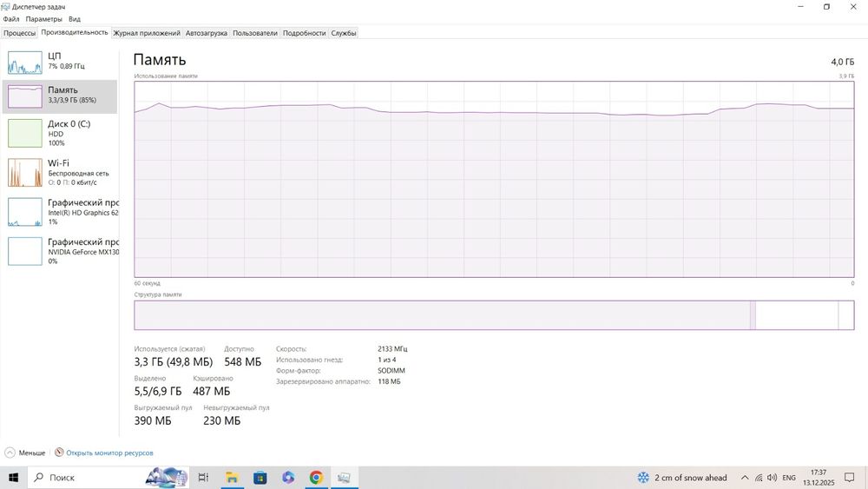Viewport: 868px width, 489px height.
Task: Click the 230 МБ non-paged pool value
Action: (222, 420)
